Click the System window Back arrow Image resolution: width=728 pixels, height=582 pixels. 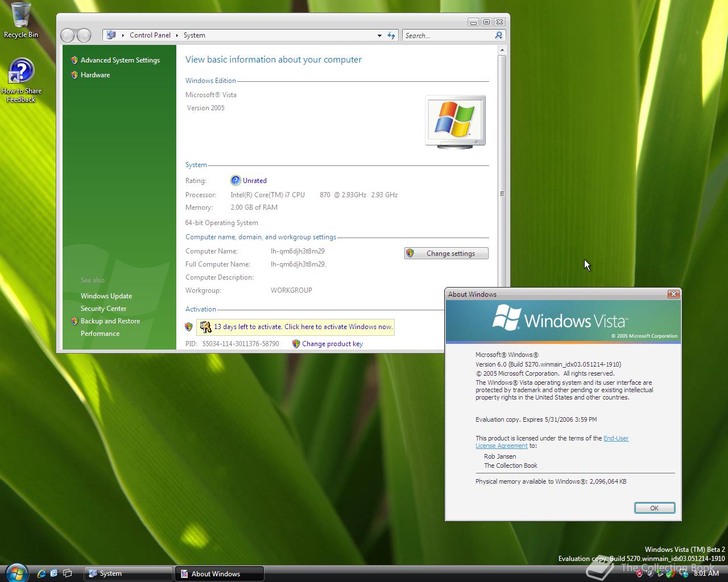point(68,35)
